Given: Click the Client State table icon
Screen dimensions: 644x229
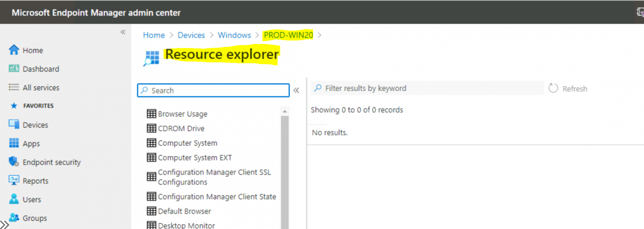Looking at the screenshot, I should pyautogui.click(x=151, y=196).
